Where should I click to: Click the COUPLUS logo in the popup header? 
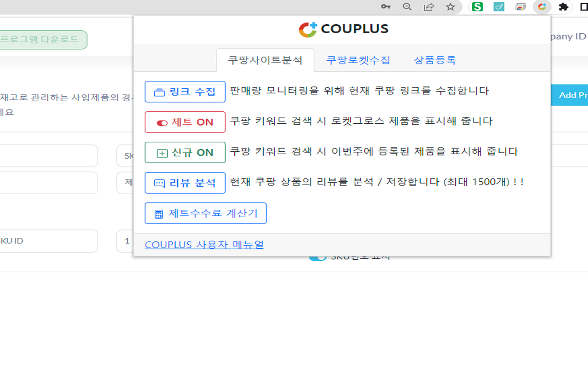click(x=342, y=29)
